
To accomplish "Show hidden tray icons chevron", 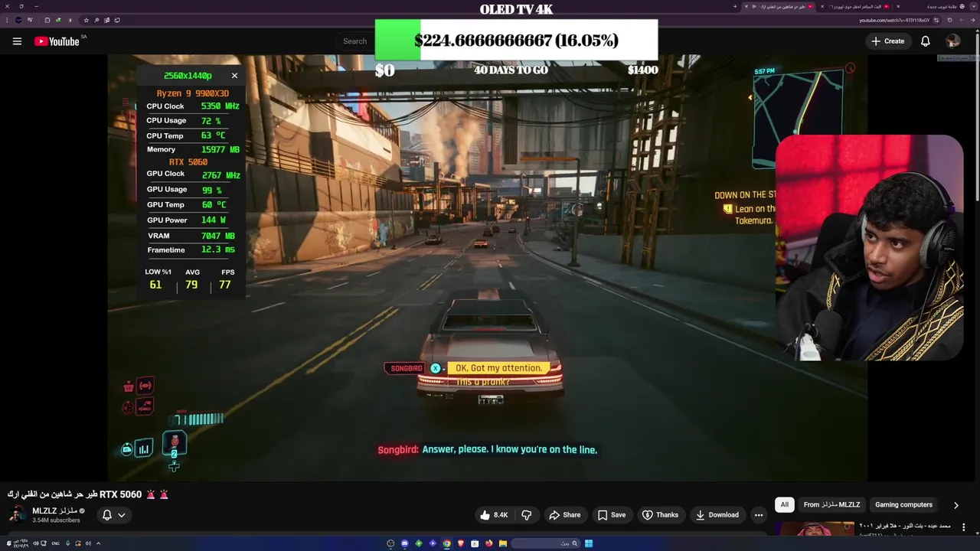I will point(98,544).
